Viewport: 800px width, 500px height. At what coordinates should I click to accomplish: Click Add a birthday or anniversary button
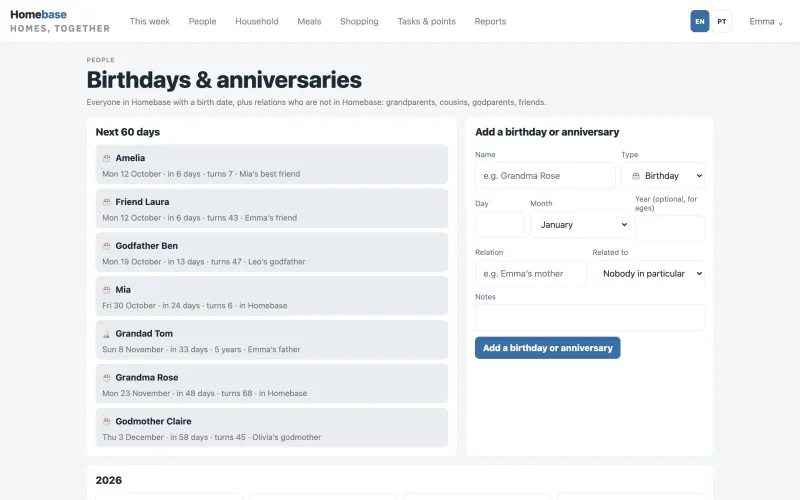coord(547,348)
